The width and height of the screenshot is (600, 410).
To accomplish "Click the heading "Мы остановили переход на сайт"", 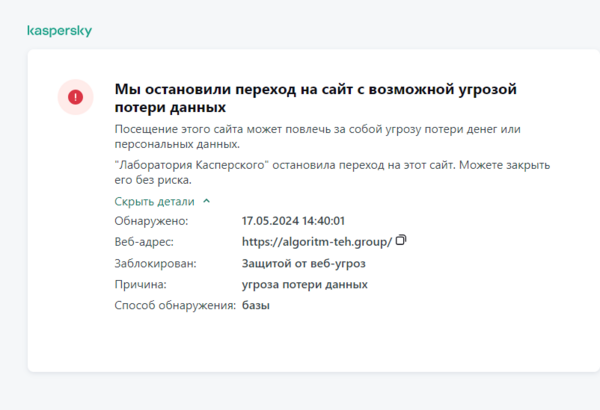I will (x=316, y=98).
